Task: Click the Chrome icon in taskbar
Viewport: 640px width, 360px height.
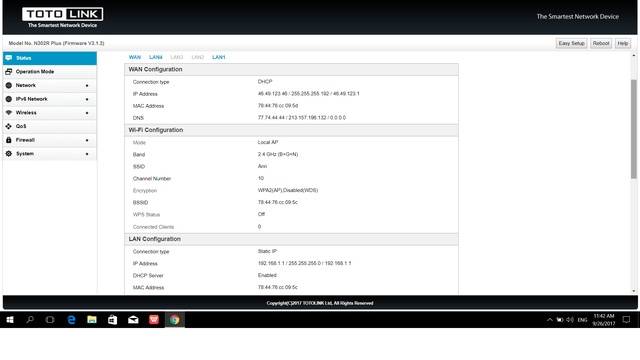Action: pyautogui.click(x=175, y=320)
